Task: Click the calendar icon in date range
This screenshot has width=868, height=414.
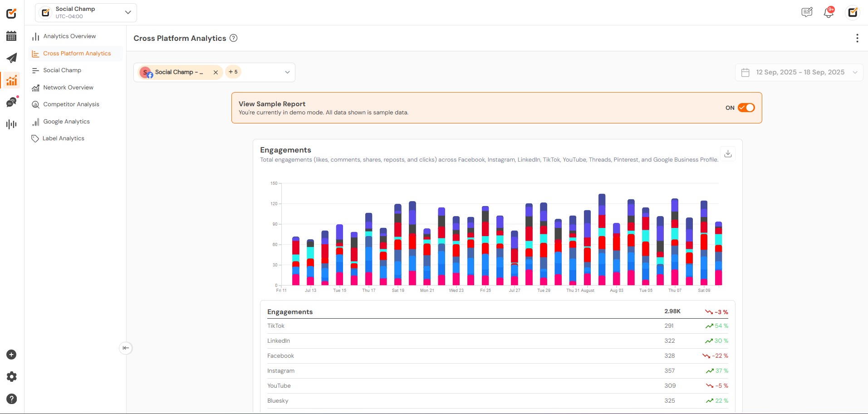Action: tap(745, 73)
